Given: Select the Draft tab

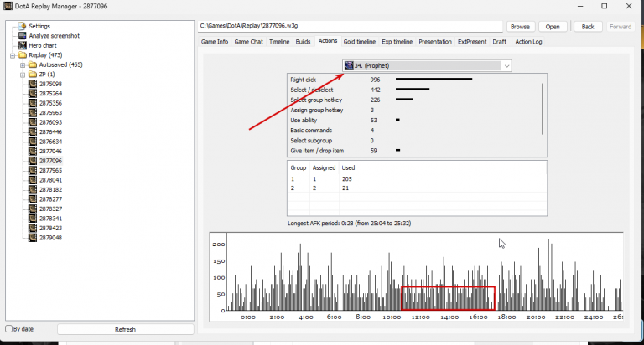Looking at the screenshot, I should click(500, 41).
